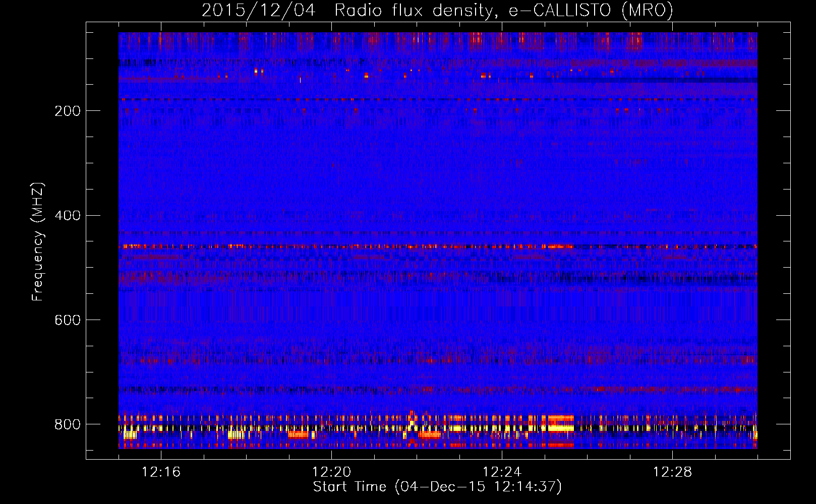Click the plot title "Radio flux density, e-CALLISTO (MRO)"
The width and height of the screenshot is (816, 504).
point(504,10)
